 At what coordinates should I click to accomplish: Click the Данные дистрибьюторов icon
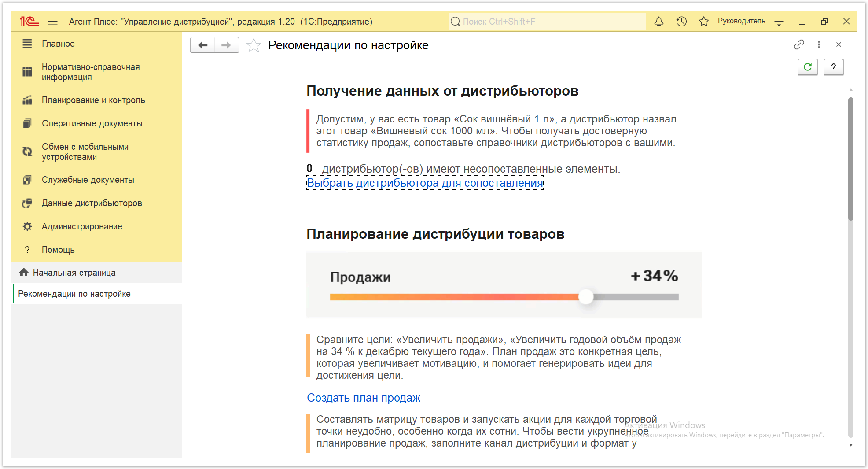(27, 203)
